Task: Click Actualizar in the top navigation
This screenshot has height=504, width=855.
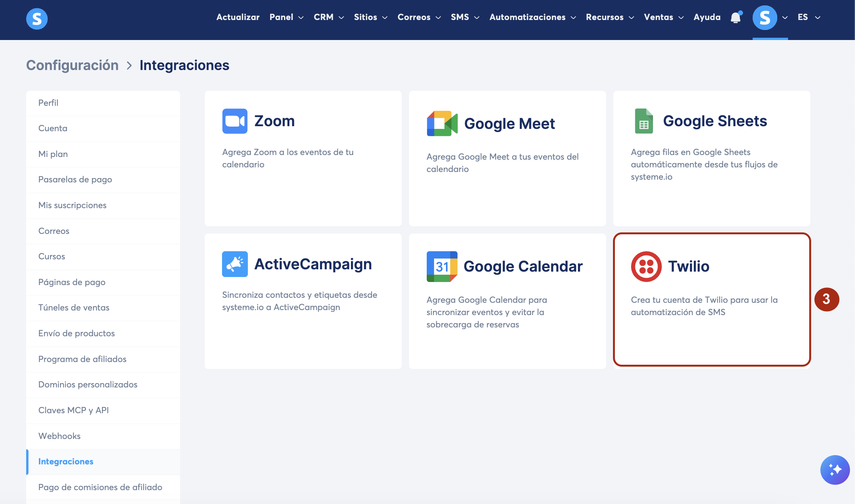Action: [238, 17]
